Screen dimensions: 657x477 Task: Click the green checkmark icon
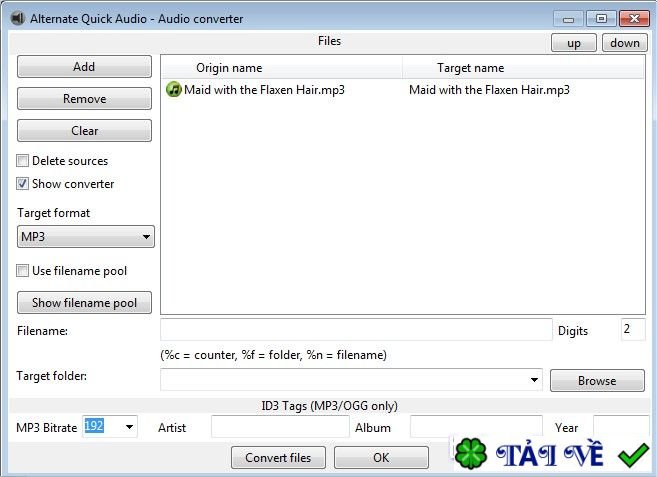[633, 455]
